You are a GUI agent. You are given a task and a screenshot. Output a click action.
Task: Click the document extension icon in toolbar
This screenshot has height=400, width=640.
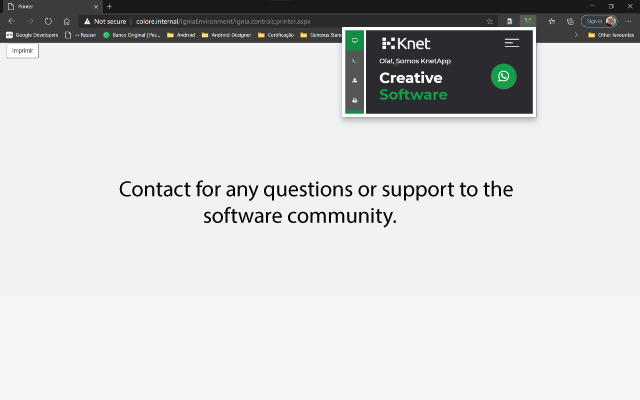click(509, 21)
